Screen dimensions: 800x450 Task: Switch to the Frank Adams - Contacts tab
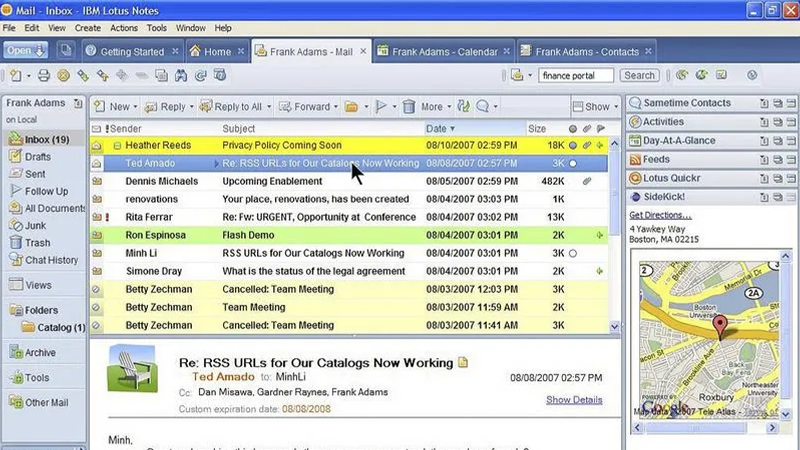(x=586, y=52)
